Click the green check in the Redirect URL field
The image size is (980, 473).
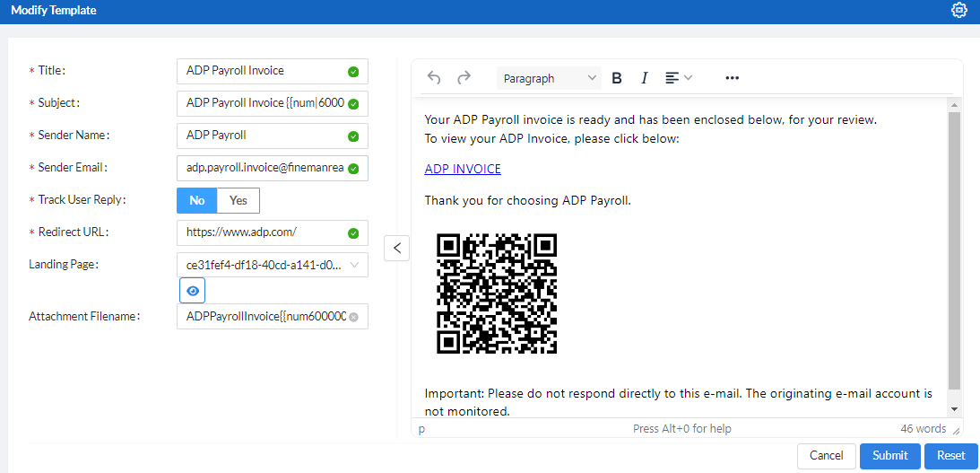pos(353,233)
